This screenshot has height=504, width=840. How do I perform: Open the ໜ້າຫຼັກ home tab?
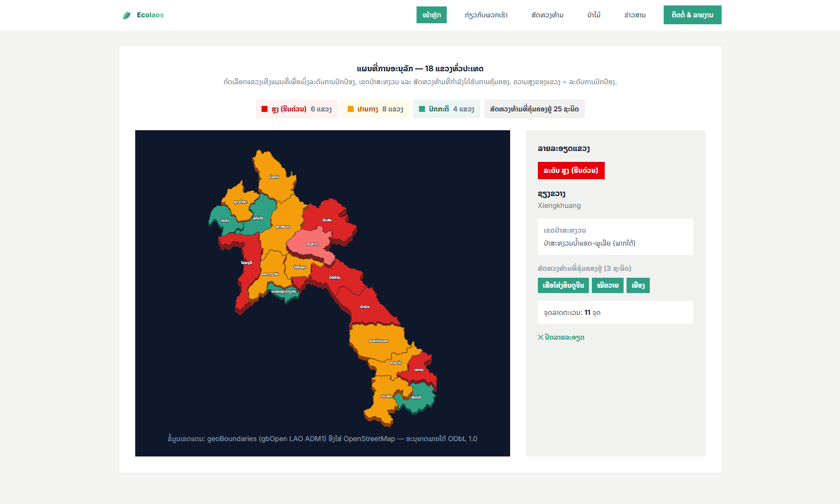pos(431,15)
